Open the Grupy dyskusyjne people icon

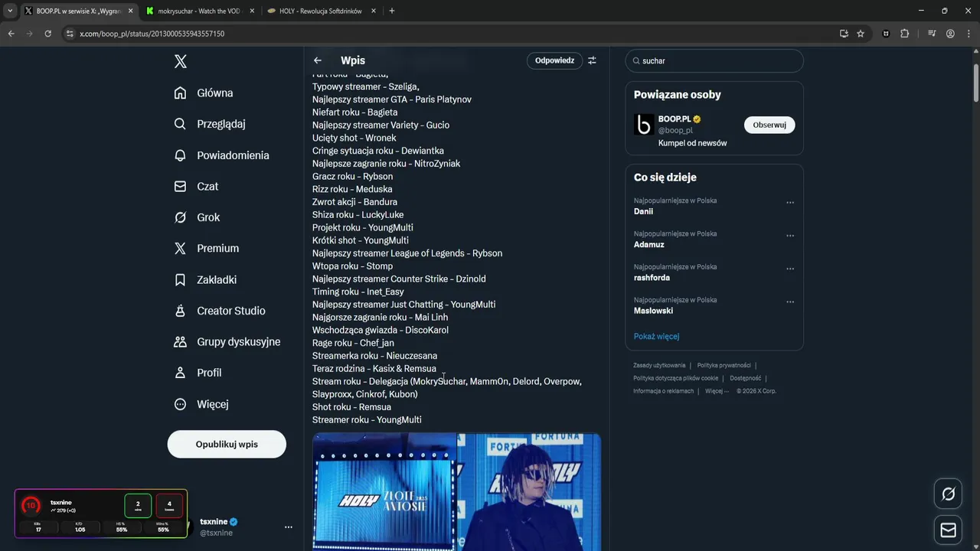(180, 341)
